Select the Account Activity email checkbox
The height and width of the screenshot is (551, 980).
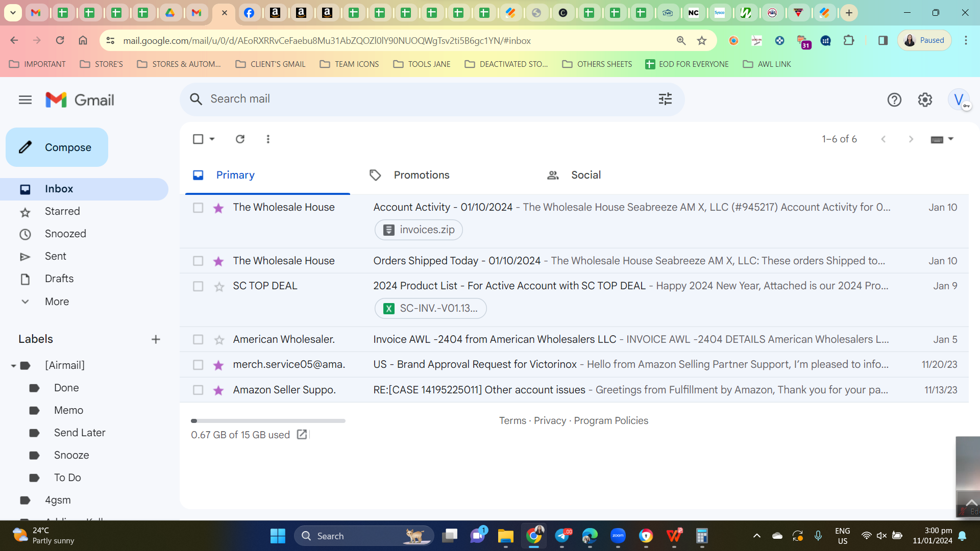[198, 208]
